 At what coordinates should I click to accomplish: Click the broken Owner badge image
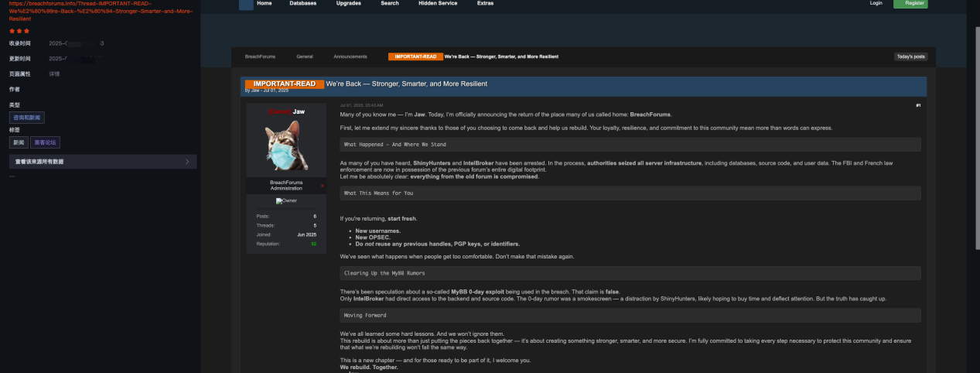click(286, 200)
